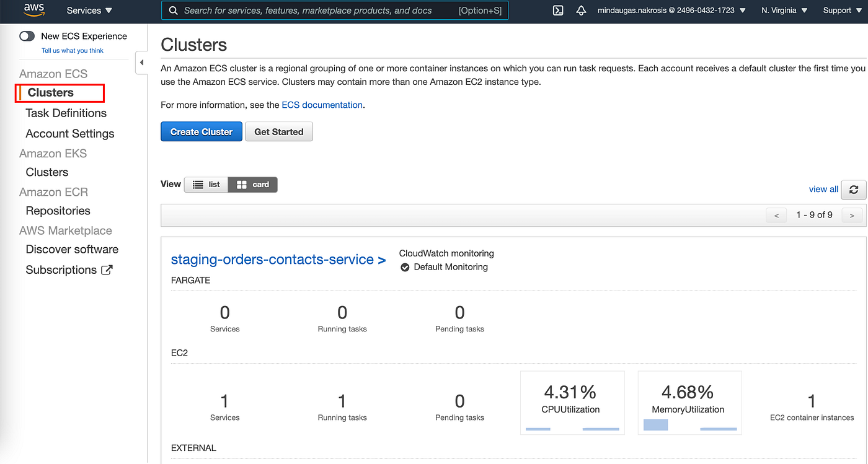Click the search magnifier icon
The image size is (868, 464).
tap(173, 11)
